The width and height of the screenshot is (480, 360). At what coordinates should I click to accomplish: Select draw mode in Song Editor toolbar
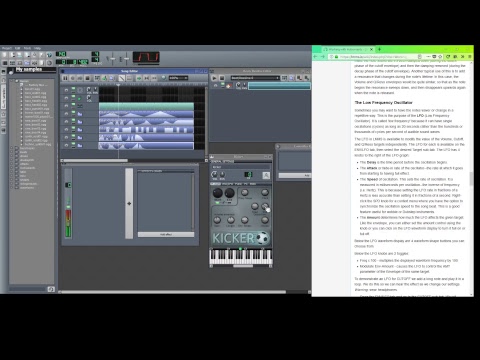point(122,78)
